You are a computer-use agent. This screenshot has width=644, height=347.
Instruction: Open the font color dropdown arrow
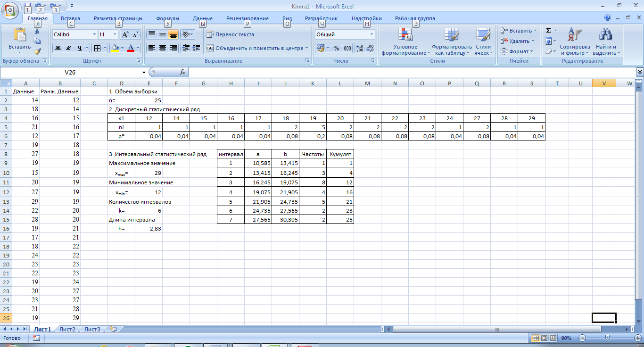tap(138, 48)
